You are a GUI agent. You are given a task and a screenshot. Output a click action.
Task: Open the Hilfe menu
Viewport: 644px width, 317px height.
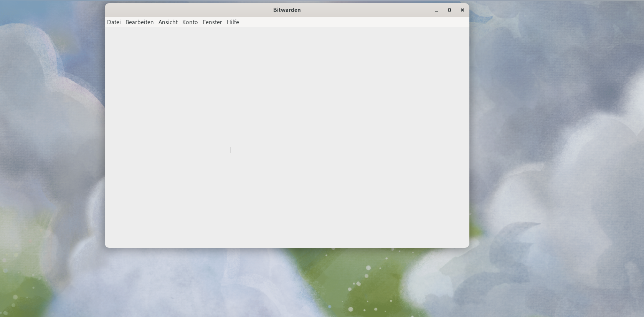[x=233, y=22]
